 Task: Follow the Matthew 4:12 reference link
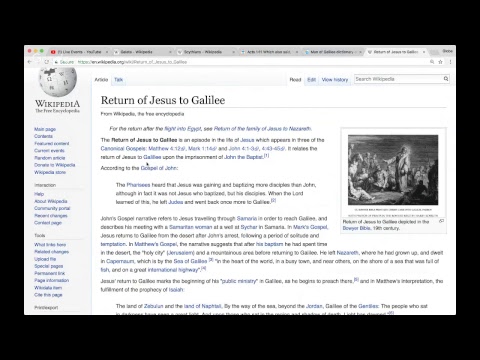pos(167,149)
